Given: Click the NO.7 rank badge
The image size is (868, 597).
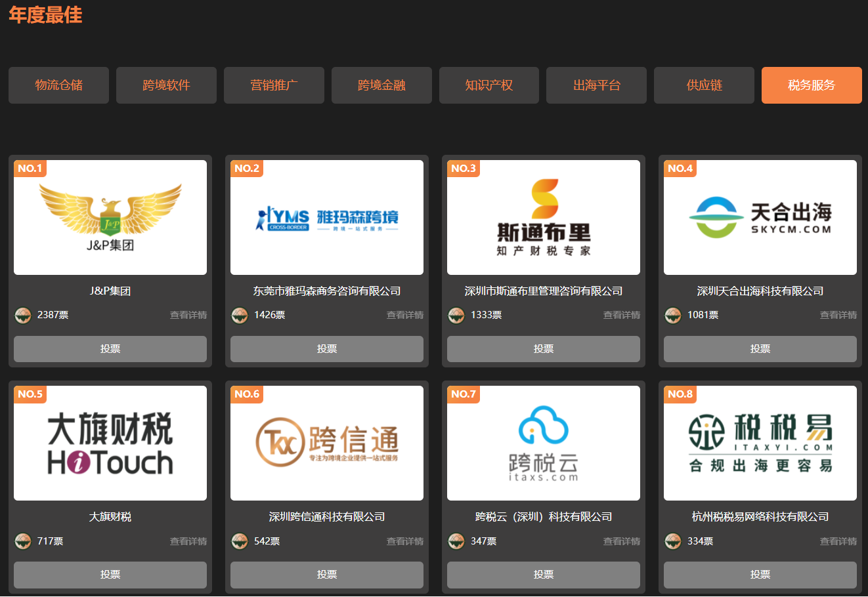Looking at the screenshot, I should tap(464, 394).
